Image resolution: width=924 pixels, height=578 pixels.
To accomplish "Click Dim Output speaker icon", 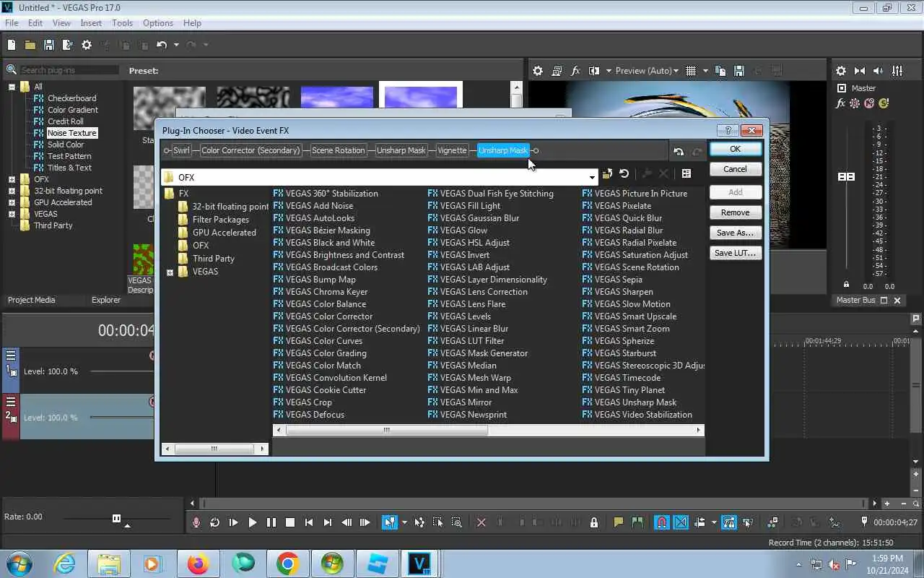I will pyautogui.click(x=879, y=71).
